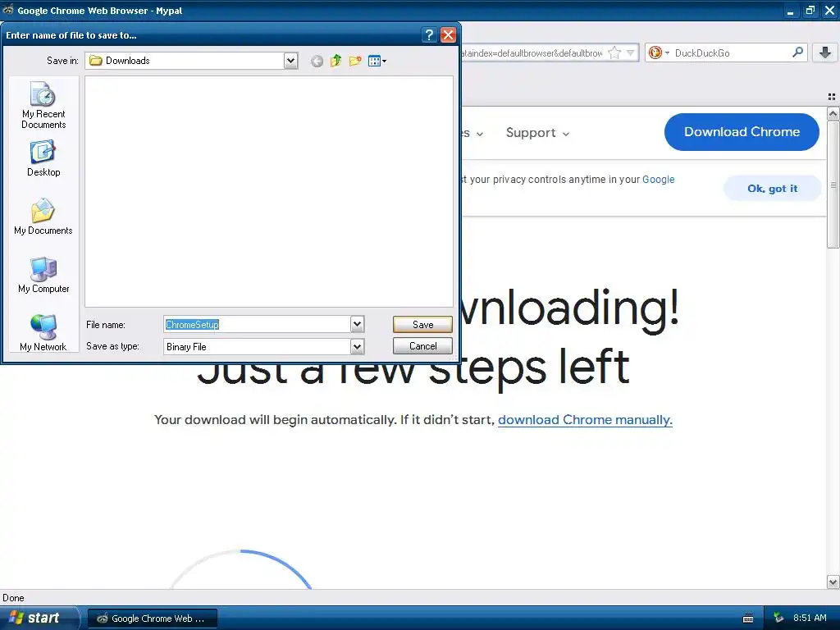Click the DuckDuckGo search engine icon
Image resolution: width=840 pixels, height=630 pixels.
(x=655, y=52)
